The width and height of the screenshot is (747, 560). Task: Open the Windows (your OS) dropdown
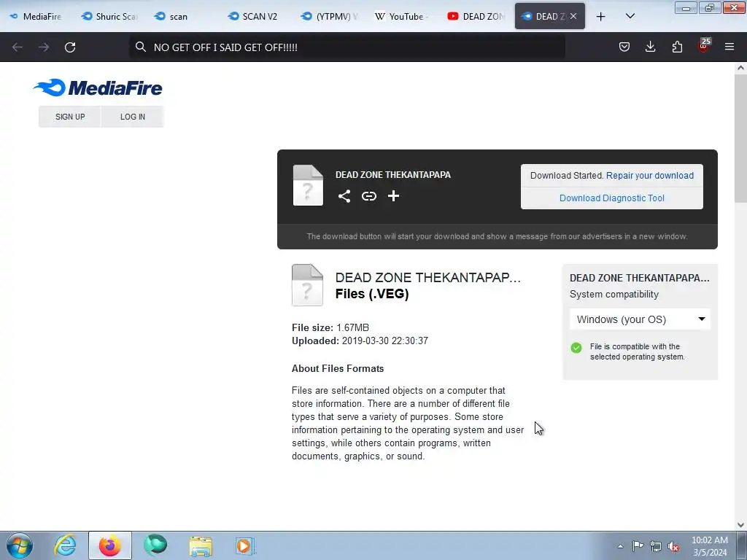click(x=640, y=319)
